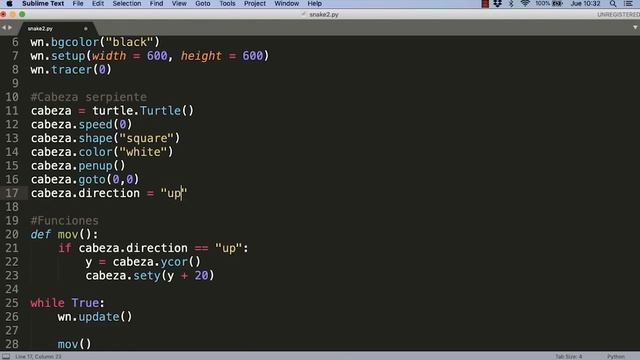This screenshot has width=640, height=360.
Task: Open the Window menu
Action: [287, 4]
